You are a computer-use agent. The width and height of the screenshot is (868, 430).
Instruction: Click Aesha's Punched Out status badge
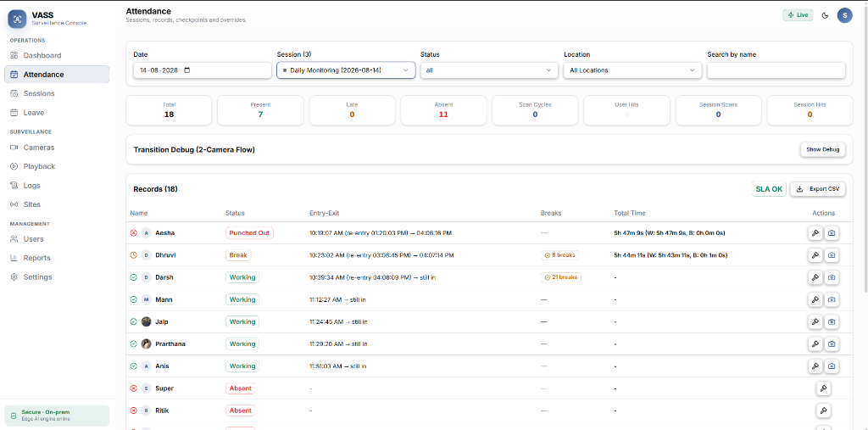click(250, 233)
